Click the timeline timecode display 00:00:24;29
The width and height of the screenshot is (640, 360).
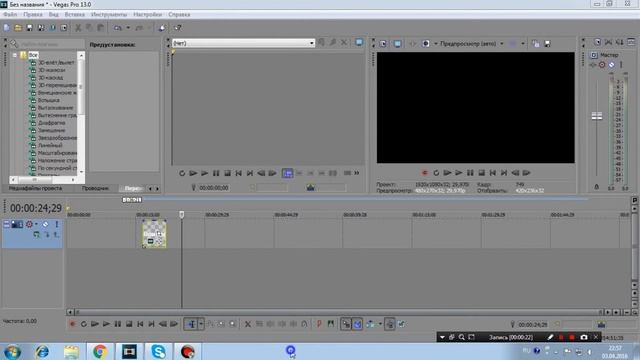pos(36,208)
